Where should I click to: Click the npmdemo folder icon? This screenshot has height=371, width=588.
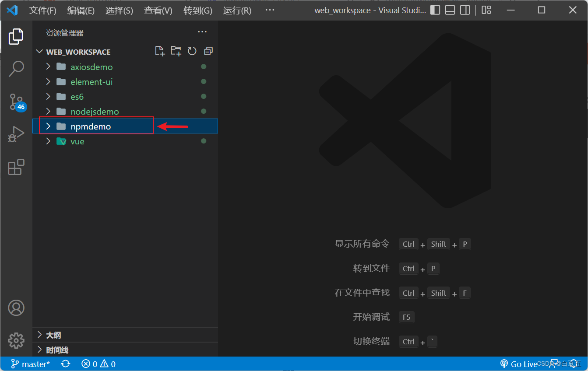coord(61,126)
